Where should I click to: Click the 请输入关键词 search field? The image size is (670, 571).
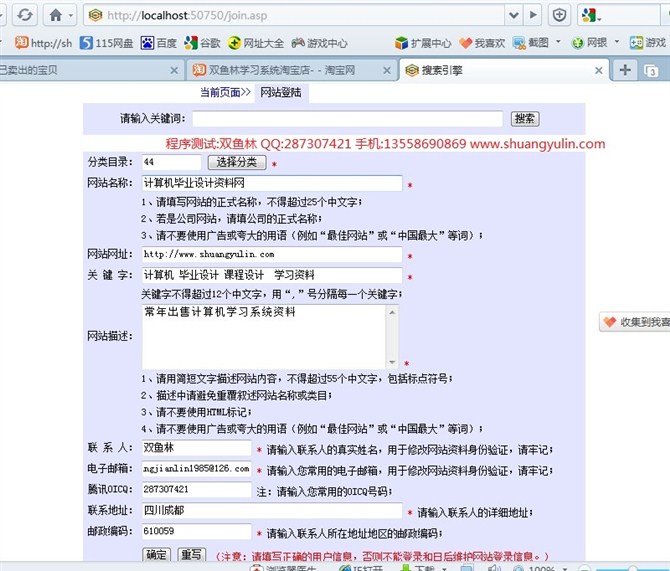347,118
